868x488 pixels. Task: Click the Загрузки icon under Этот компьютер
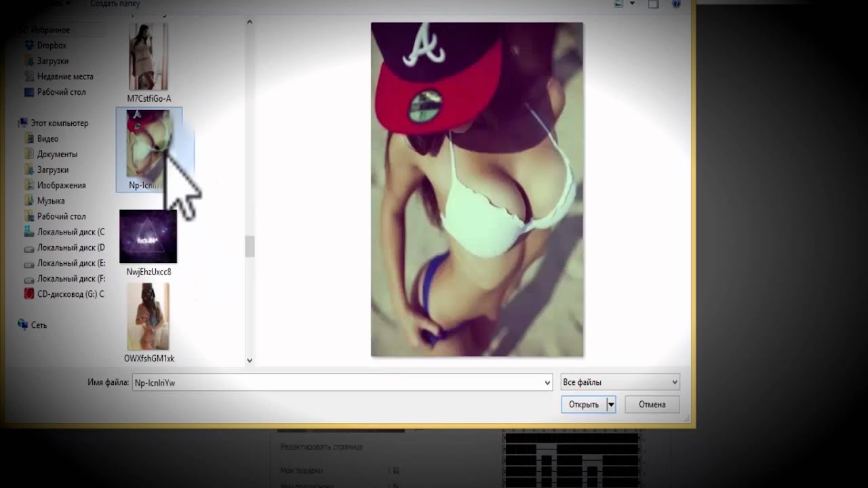29,169
